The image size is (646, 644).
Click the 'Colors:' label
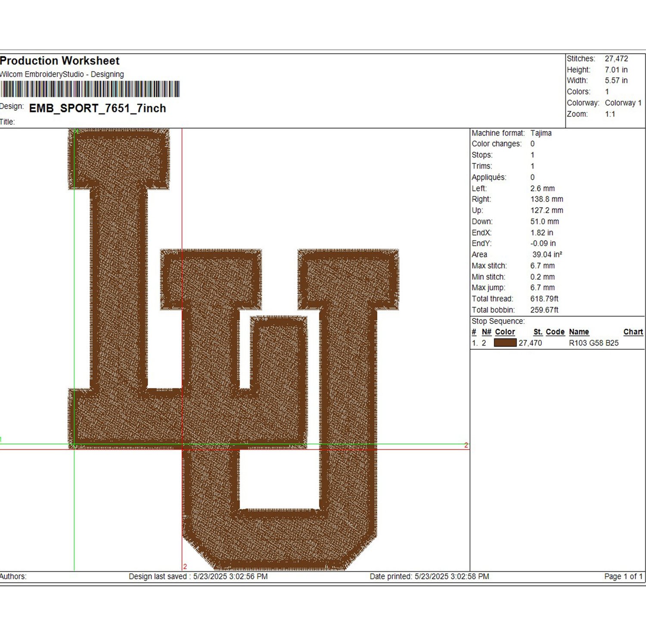click(x=578, y=92)
